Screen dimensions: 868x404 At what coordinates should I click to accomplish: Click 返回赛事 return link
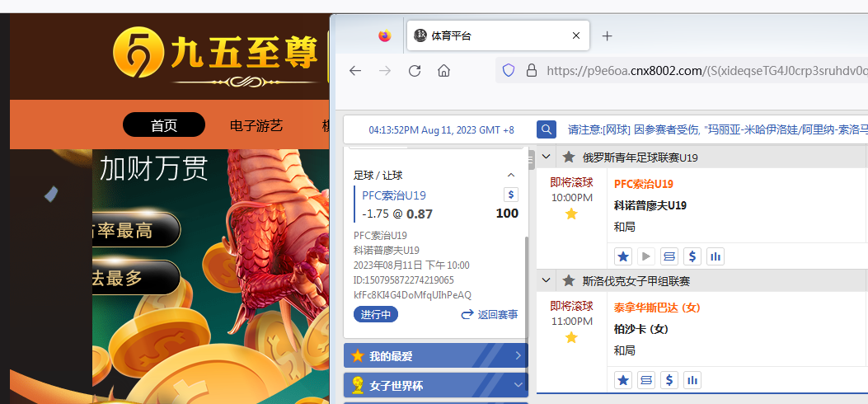pyautogui.click(x=490, y=314)
